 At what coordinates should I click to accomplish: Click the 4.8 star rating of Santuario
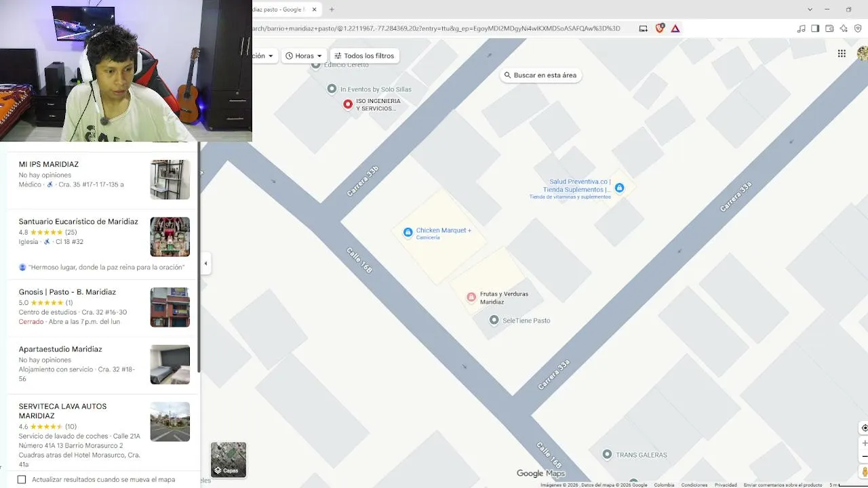(x=47, y=232)
